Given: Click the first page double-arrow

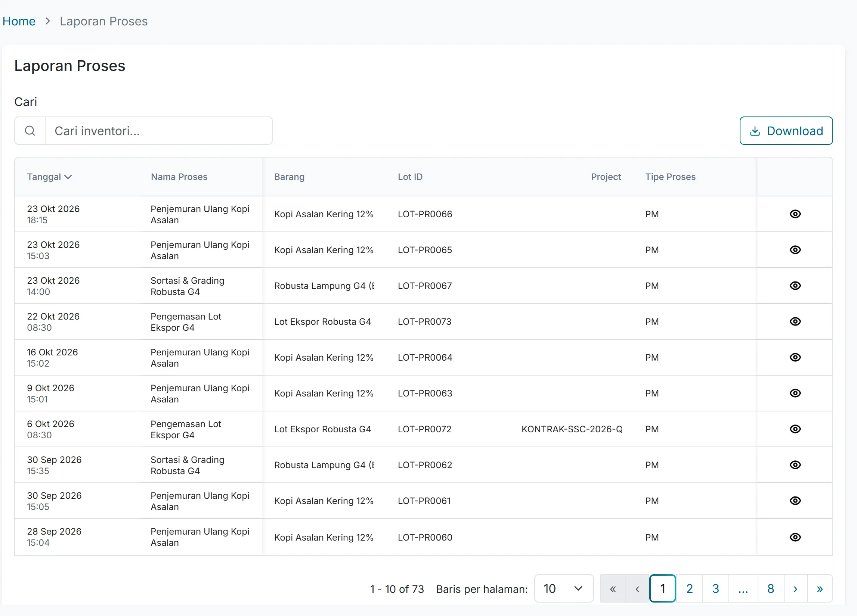Looking at the screenshot, I should tap(613, 589).
